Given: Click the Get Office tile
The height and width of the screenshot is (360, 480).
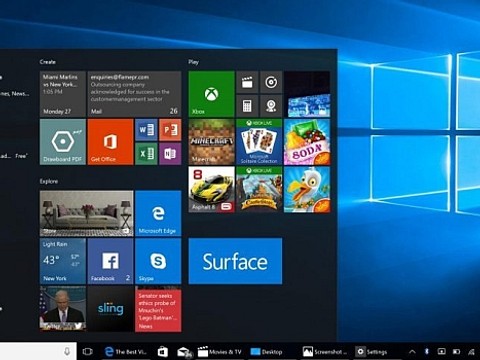Looking at the screenshot, I should [x=110, y=142].
